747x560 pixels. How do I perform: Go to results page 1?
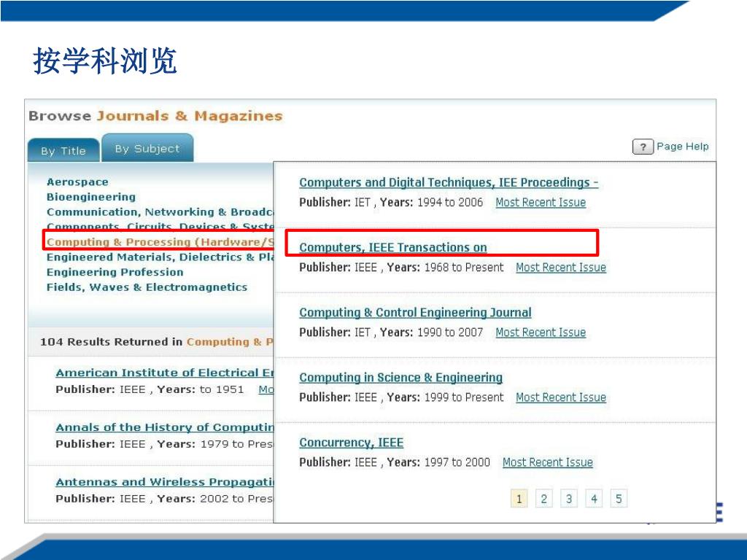[519, 499]
